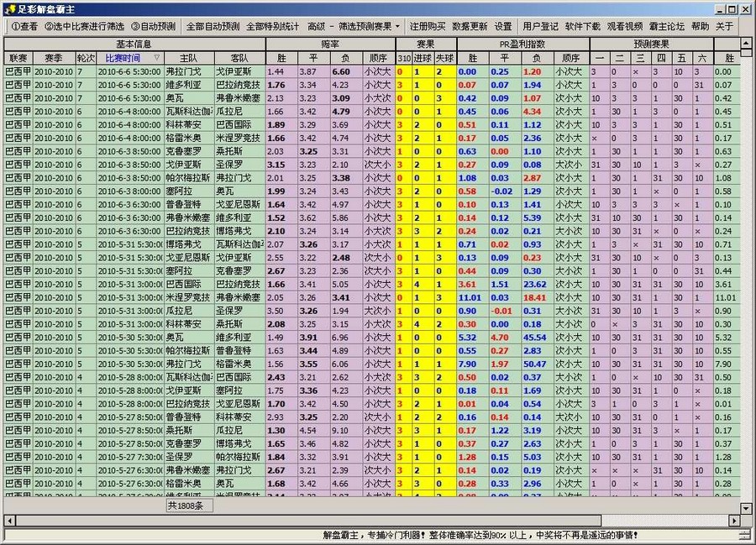Click the 联赛 column header
Viewport: 756px width, 545px height.
[x=18, y=58]
